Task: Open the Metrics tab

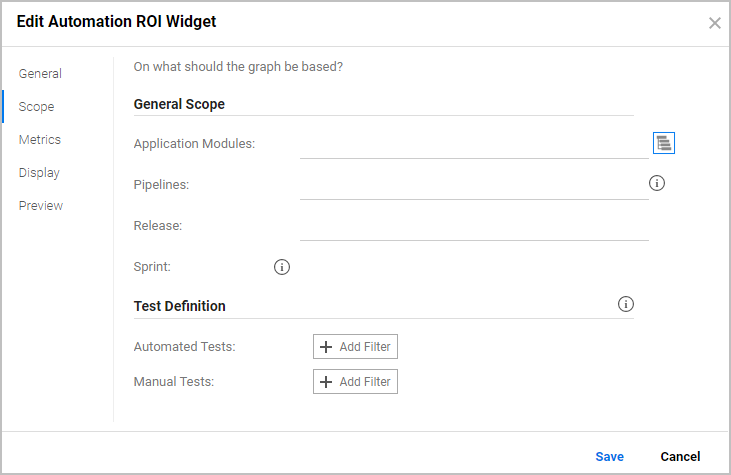Action: [x=40, y=140]
